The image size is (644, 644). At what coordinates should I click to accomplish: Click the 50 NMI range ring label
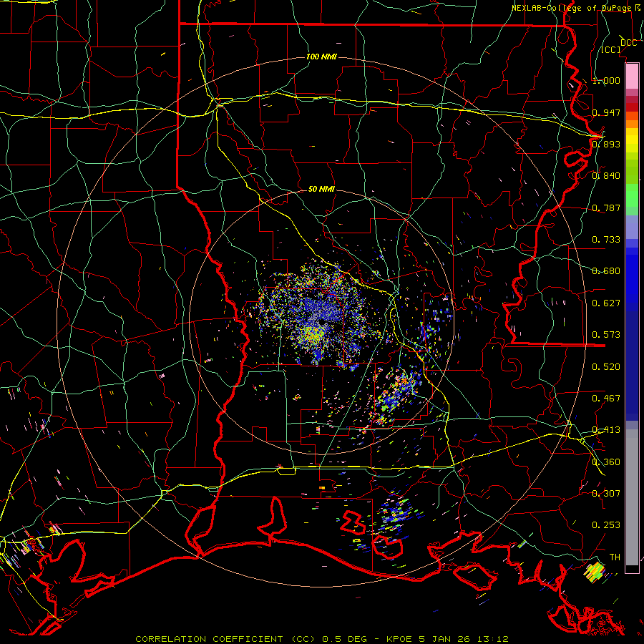[321, 189]
